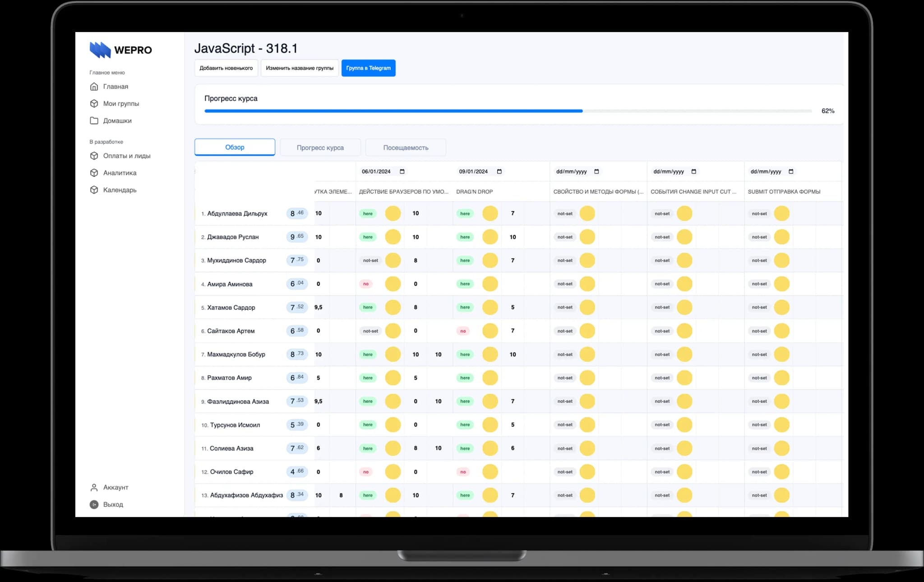Click the 09/01/2024 date field
The image size is (924, 582).
pos(480,172)
